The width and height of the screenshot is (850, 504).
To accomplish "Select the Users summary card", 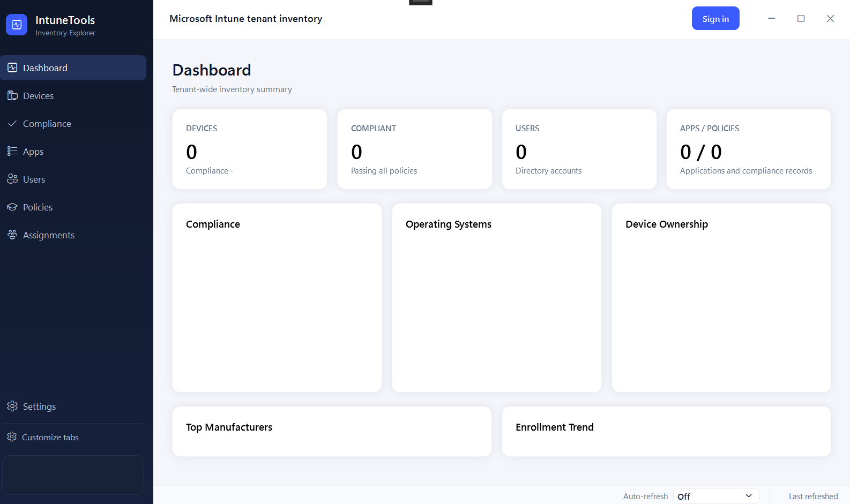I will tap(579, 149).
